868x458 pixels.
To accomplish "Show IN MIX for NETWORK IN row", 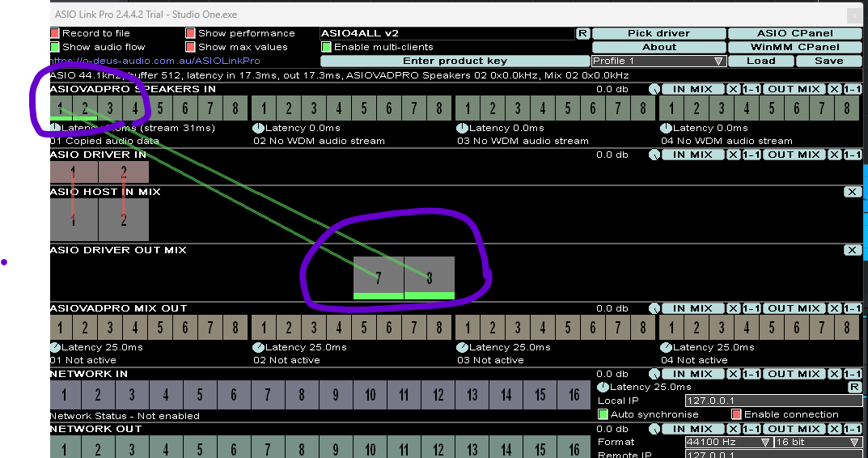I will point(692,374).
